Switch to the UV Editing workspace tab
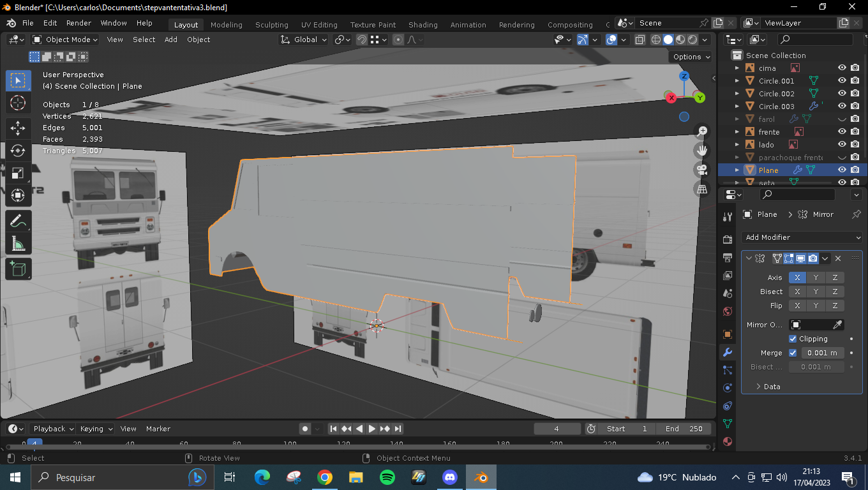The image size is (868, 490). [319, 25]
